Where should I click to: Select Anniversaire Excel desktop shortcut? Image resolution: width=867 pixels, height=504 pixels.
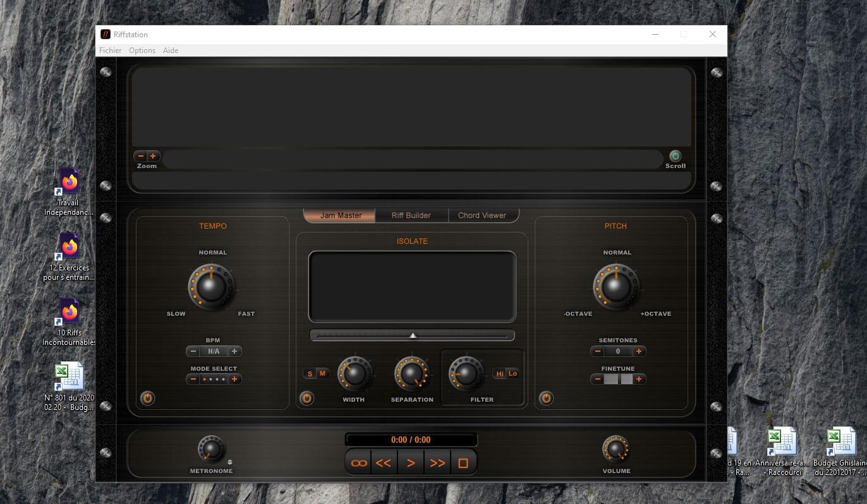tap(782, 452)
